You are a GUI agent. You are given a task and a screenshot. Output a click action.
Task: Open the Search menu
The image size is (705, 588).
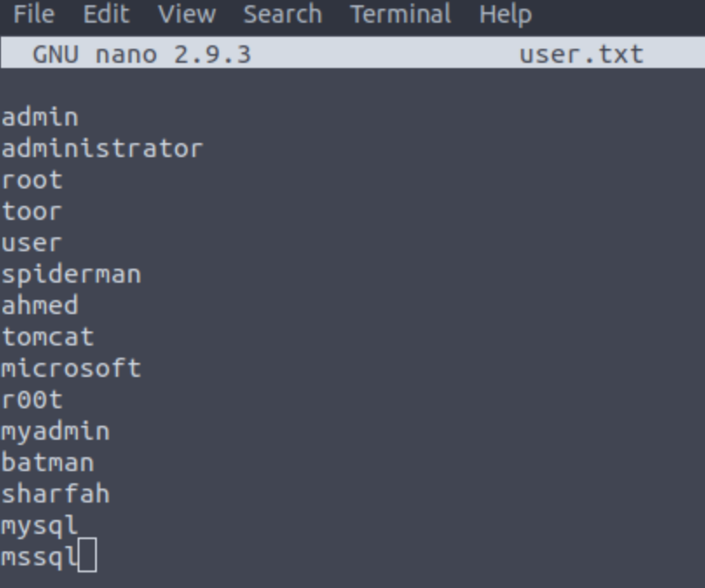click(x=283, y=14)
